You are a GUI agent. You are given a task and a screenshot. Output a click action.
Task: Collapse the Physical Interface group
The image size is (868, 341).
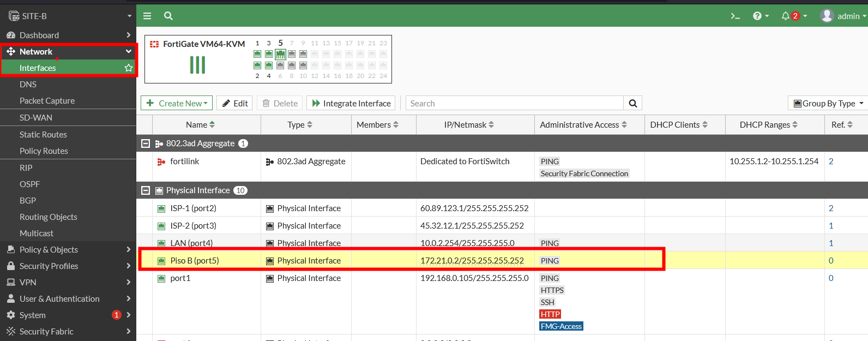pos(146,190)
